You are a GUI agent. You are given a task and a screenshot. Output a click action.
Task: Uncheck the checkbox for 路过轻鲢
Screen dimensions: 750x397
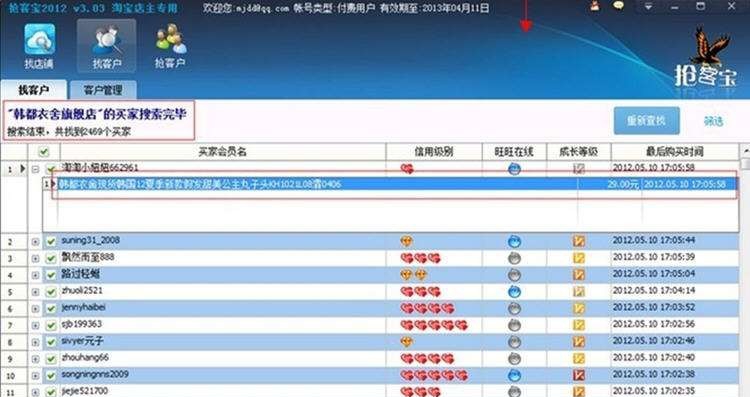coord(51,275)
